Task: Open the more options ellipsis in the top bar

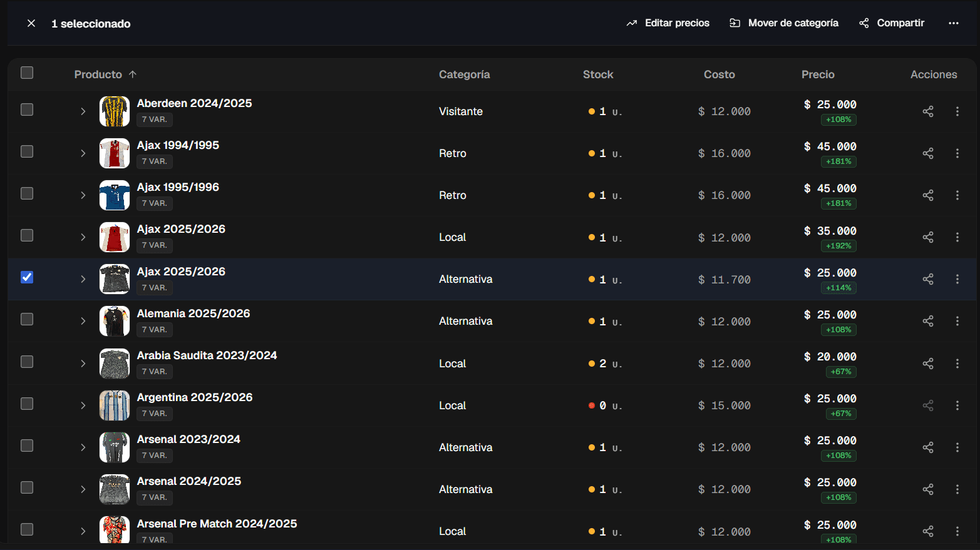Action: (x=954, y=23)
